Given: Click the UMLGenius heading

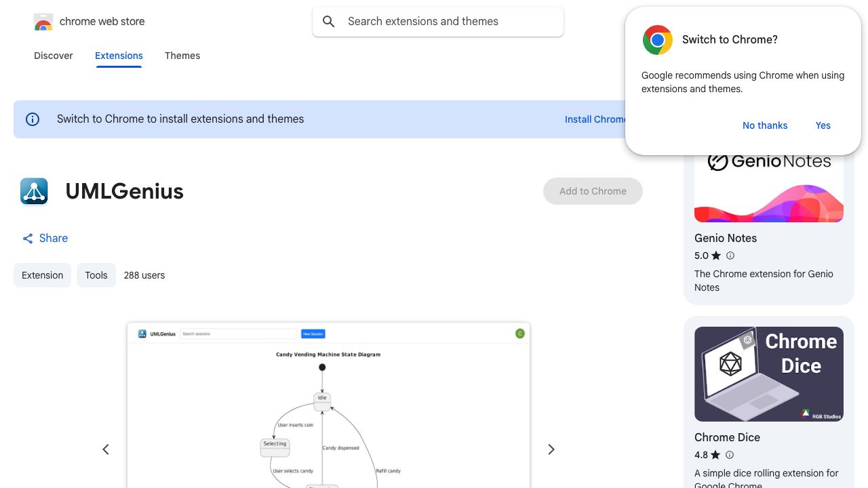Looking at the screenshot, I should (x=125, y=191).
